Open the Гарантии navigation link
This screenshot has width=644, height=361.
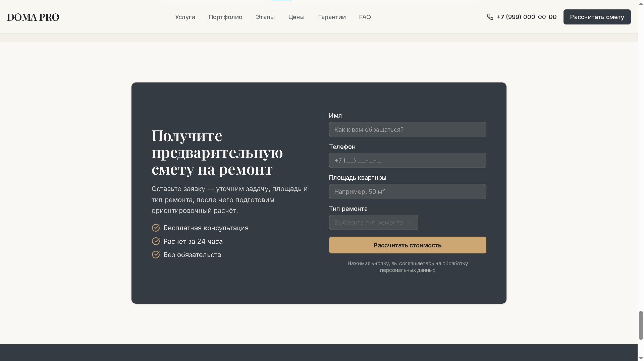[332, 17]
